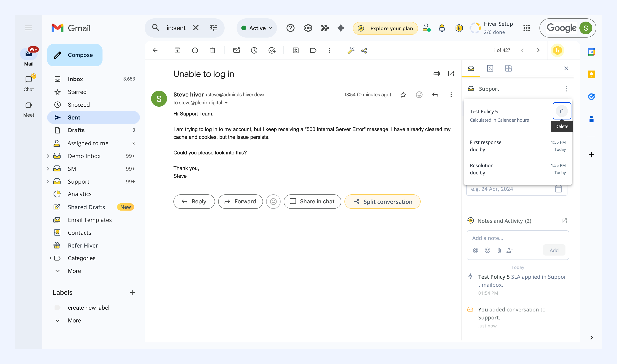Add emoji reaction beside the timestamp
Viewport: 617px width, 364px height.
coord(419,95)
